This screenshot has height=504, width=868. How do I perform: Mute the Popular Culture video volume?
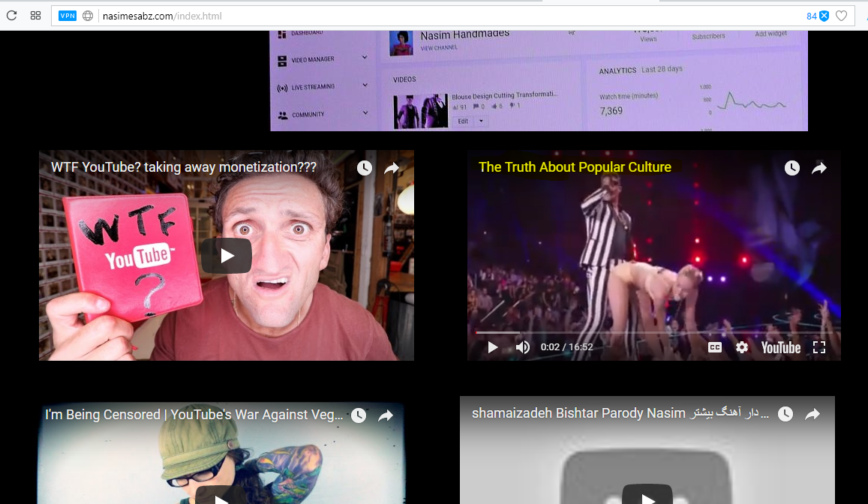pyautogui.click(x=523, y=347)
